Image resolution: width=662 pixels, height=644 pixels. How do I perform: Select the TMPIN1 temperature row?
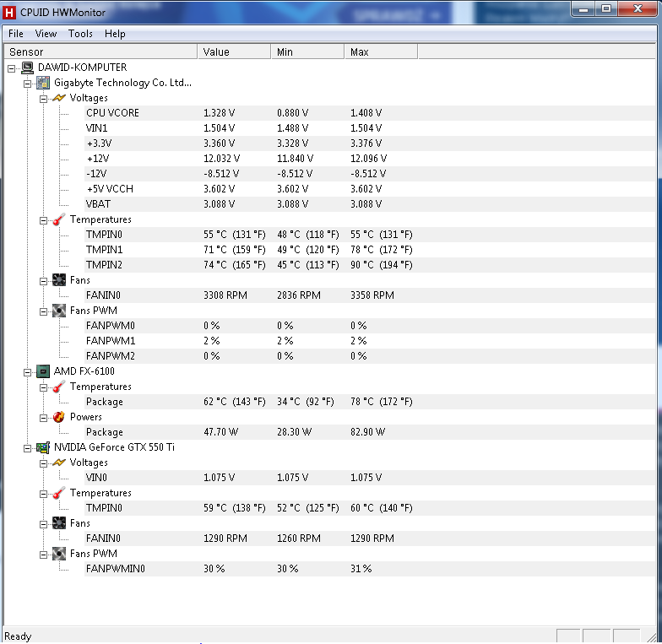[x=370, y=250]
